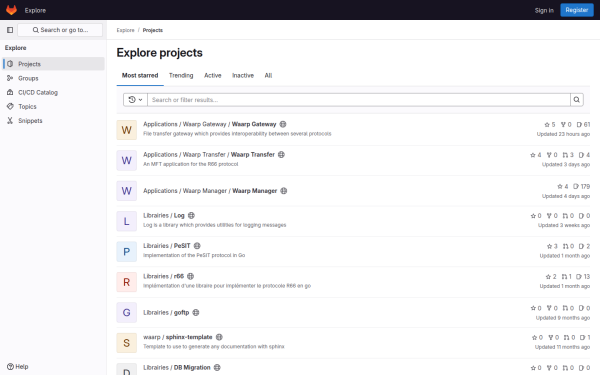600x375 pixels.
Task: Open the Help menu
Action: tap(18, 367)
